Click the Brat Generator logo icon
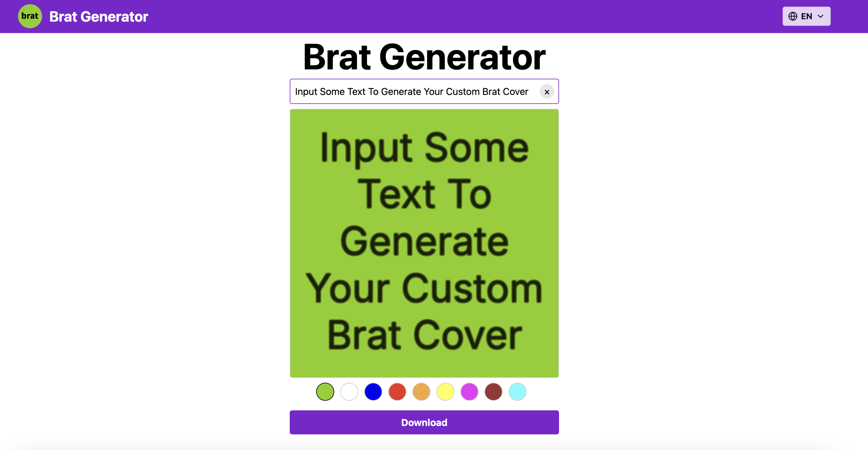The image size is (868, 450). (x=30, y=16)
